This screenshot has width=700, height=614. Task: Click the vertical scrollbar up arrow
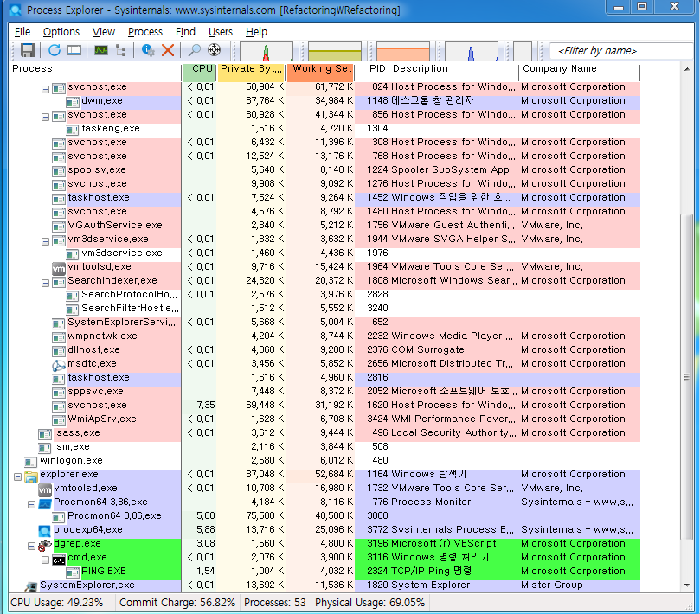pos(687,69)
